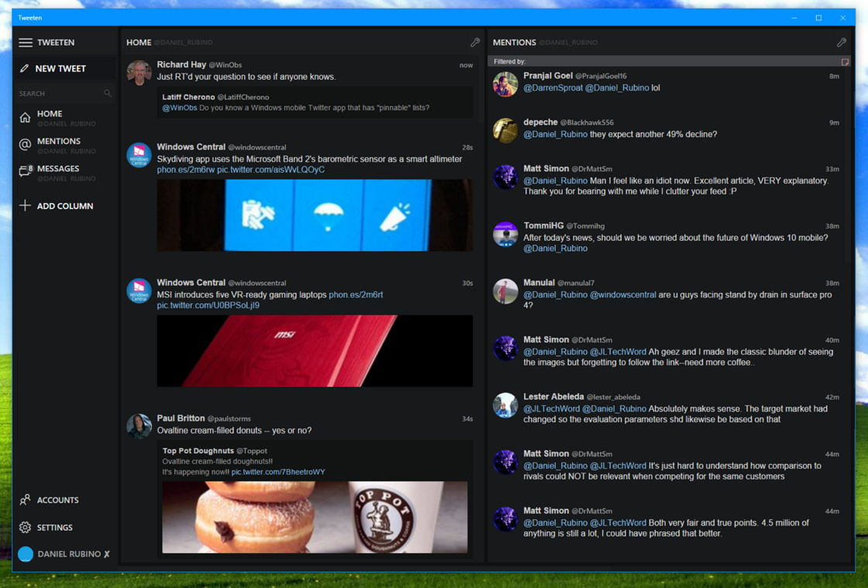
Task: Open ACCOUNTS from the sidebar
Action: click(x=57, y=500)
